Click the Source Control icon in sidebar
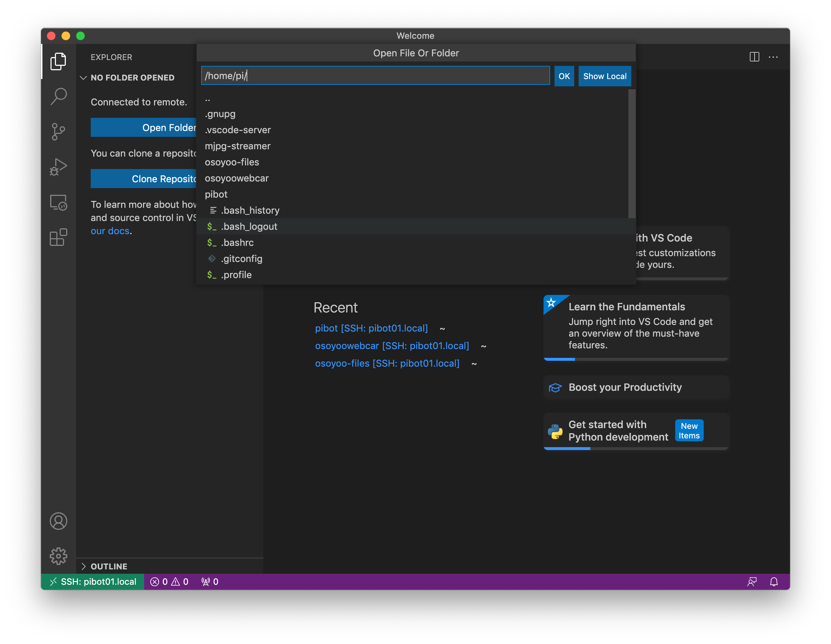The width and height of the screenshot is (831, 644). coord(58,130)
